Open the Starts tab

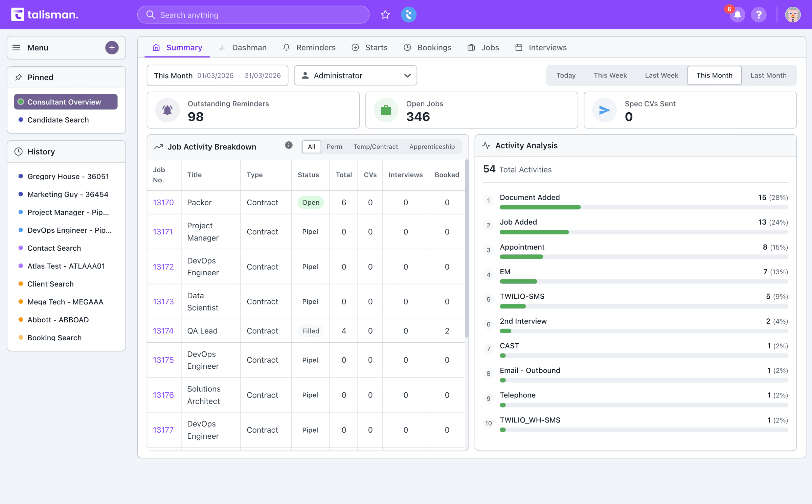[x=370, y=48]
